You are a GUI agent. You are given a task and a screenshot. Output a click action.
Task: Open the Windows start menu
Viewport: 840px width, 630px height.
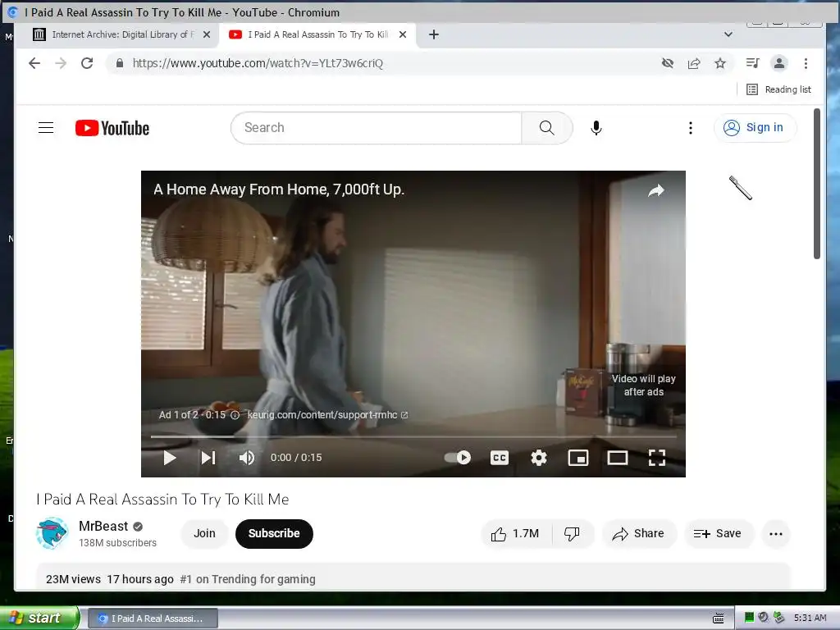tap(39, 618)
